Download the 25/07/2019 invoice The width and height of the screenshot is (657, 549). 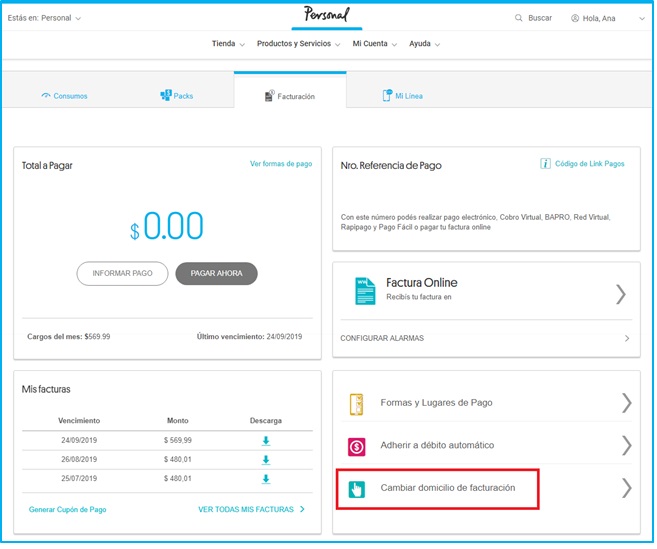coord(267,480)
